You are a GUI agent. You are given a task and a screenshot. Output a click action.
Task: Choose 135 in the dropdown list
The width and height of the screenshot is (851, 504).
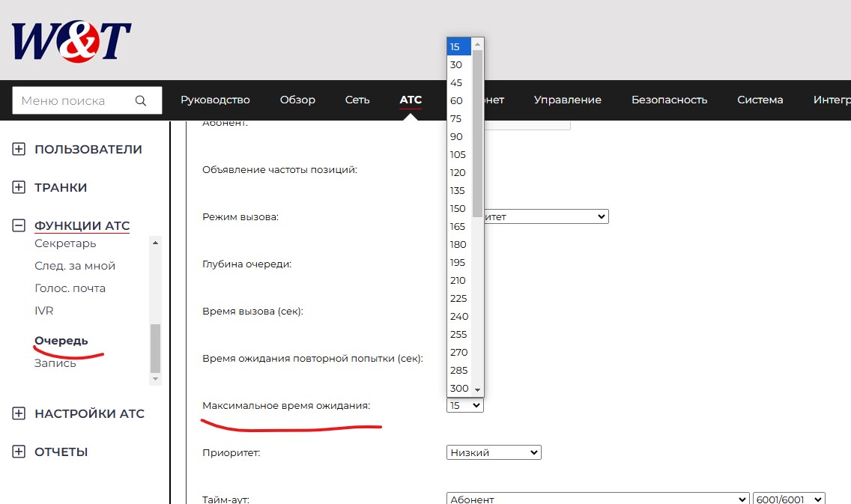click(x=458, y=190)
